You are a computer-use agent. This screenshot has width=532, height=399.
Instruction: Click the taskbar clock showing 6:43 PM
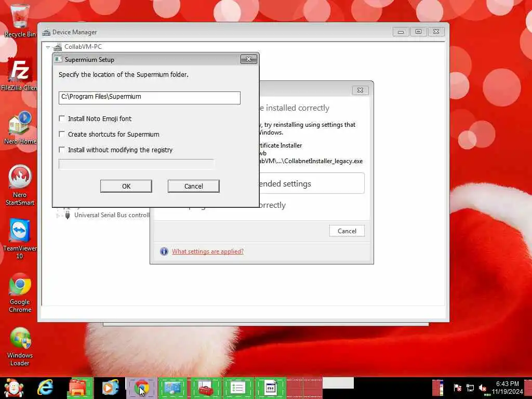(x=508, y=388)
